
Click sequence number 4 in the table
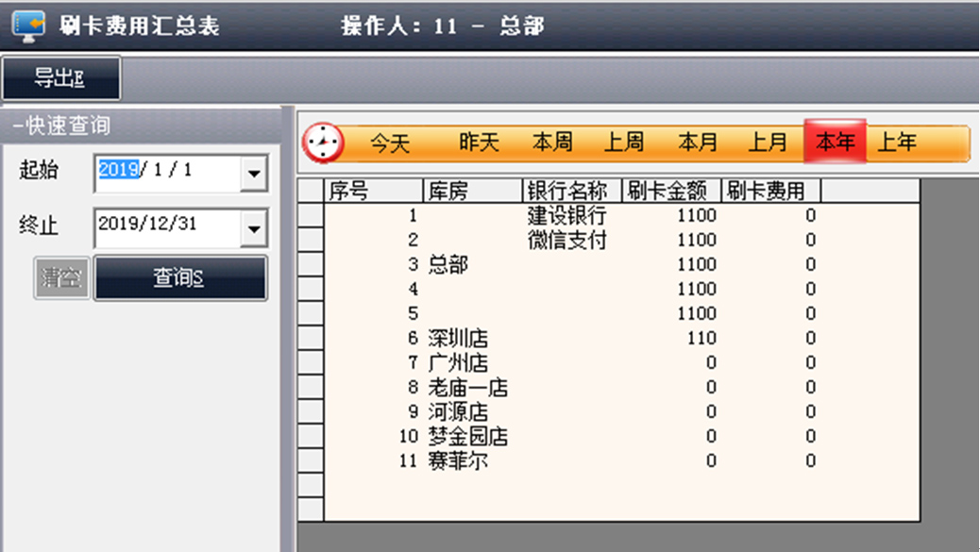pos(414,289)
